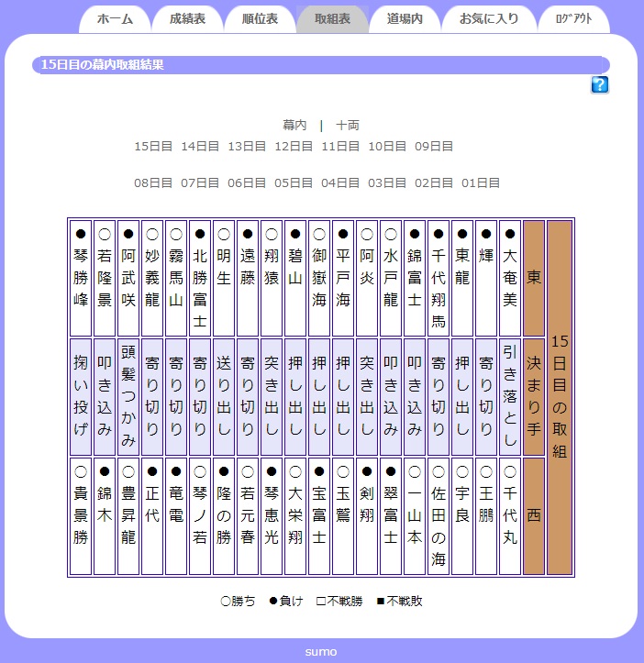Image resolution: width=644 pixels, height=663 pixels.
Task: Click west wrestler 大栄翔
Action: click(x=295, y=516)
